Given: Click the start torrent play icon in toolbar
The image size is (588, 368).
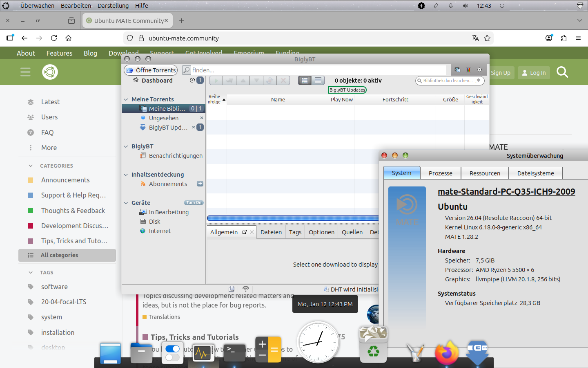Looking at the screenshot, I should pyautogui.click(x=216, y=81).
